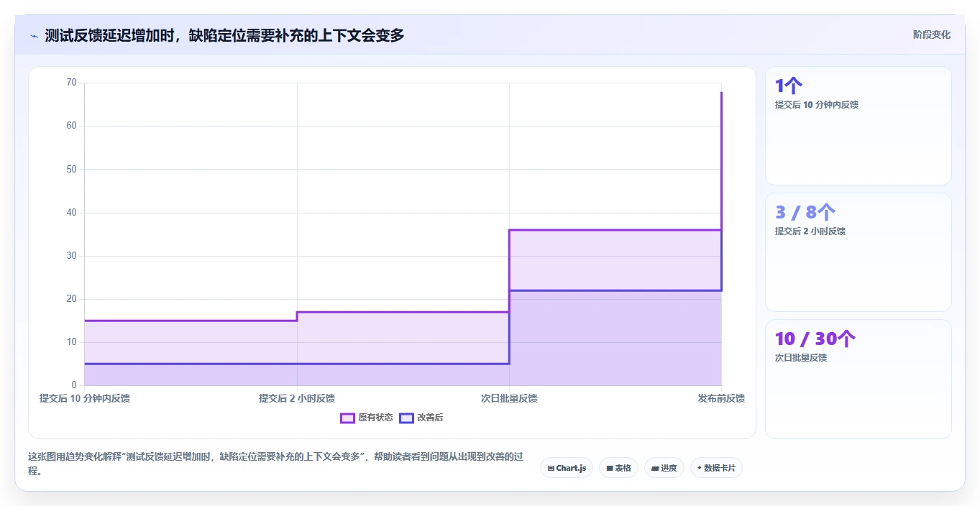Open the 3 / 8个 data card
Image resolution: width=980 pixels, height=506 pixels.
[858, 252]
